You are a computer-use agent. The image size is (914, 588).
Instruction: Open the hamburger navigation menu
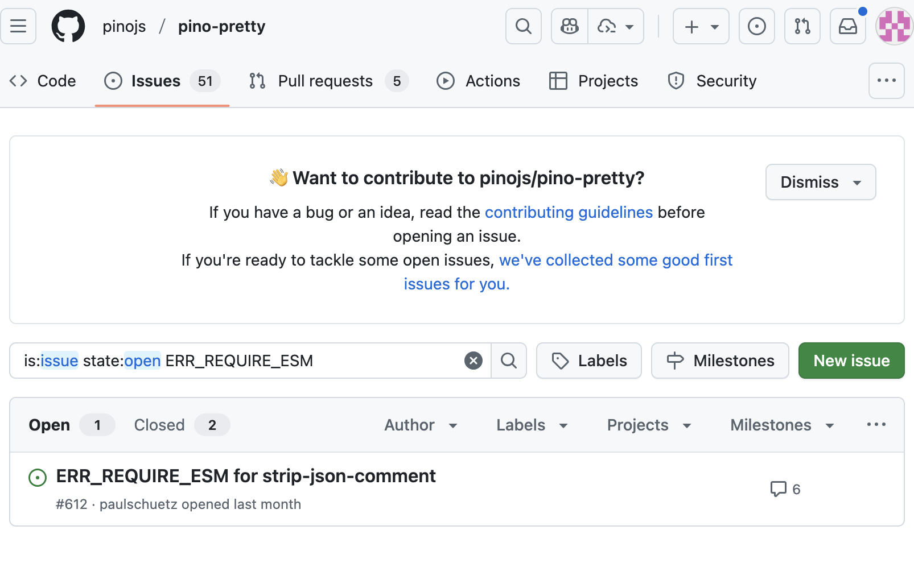pyautogui.click(x=18, y=26)
